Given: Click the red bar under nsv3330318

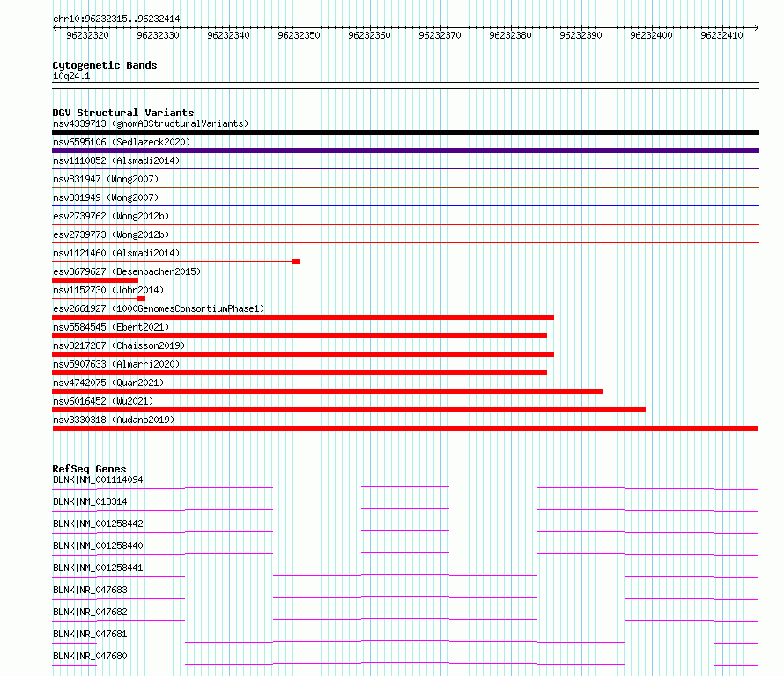Looking at the screenshot, I should pyautogui.click(x=405, y=428).
